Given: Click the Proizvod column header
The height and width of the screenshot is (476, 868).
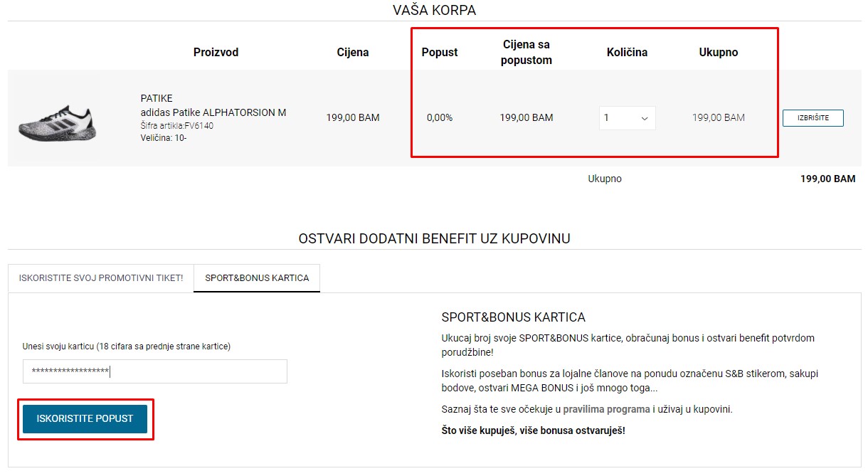Looking at the screenshot, I should click(216, 52).
